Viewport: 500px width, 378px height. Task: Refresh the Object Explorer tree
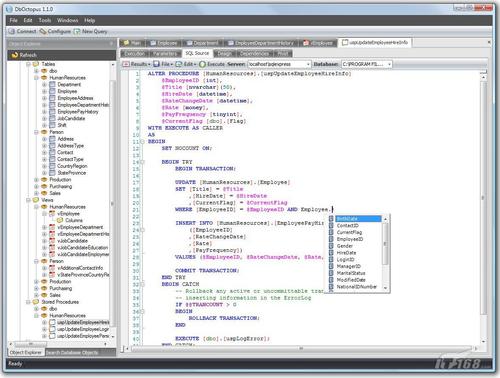coord(24,55)
